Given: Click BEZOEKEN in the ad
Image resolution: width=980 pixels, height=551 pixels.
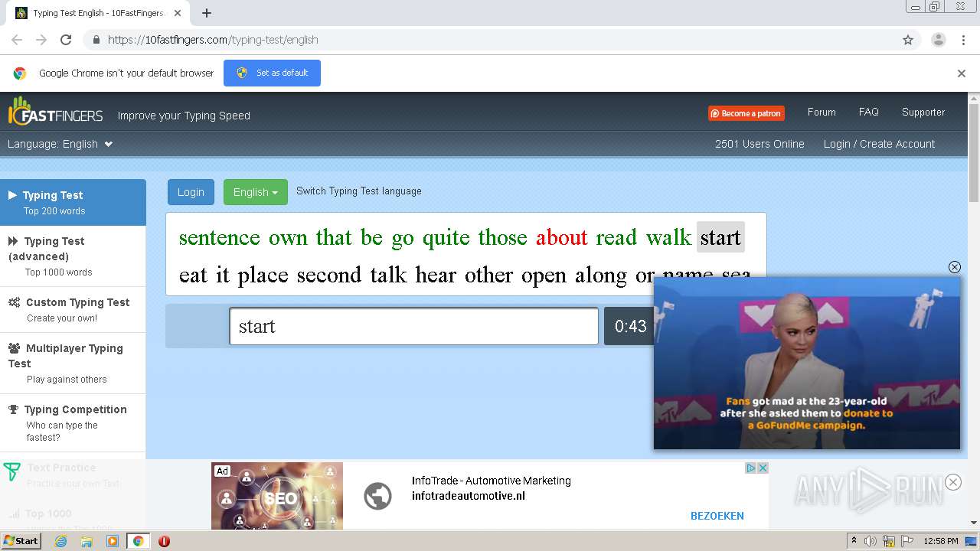Looking at the screenshot, I should click(x=717, y=516).
